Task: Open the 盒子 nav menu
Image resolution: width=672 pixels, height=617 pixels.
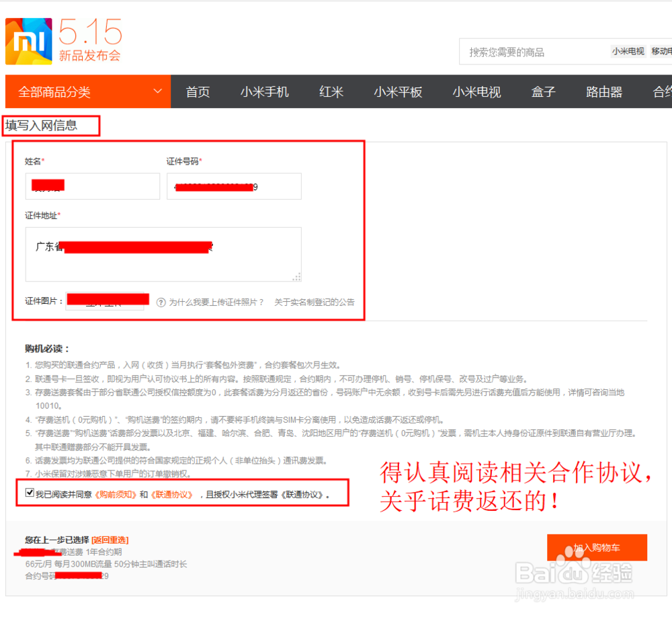Action: 543,92
